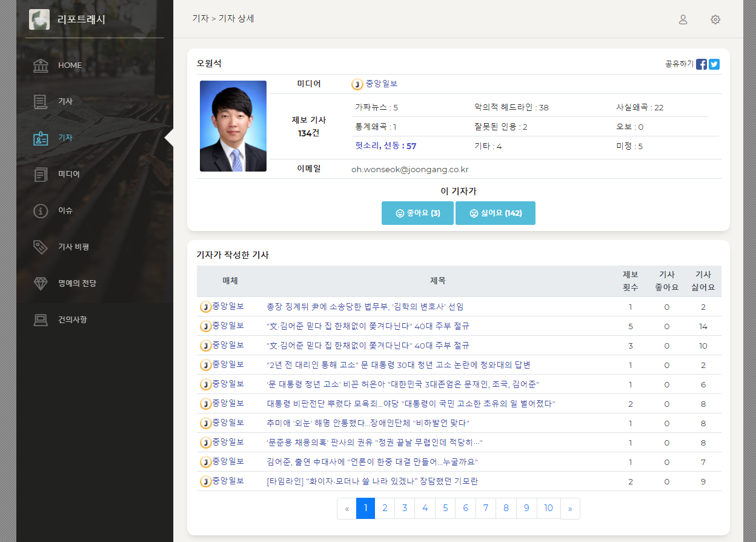This screenshot has height=542, width=756.
Task: Click the reporter's profile photo
Action: (x=233, y=126)
